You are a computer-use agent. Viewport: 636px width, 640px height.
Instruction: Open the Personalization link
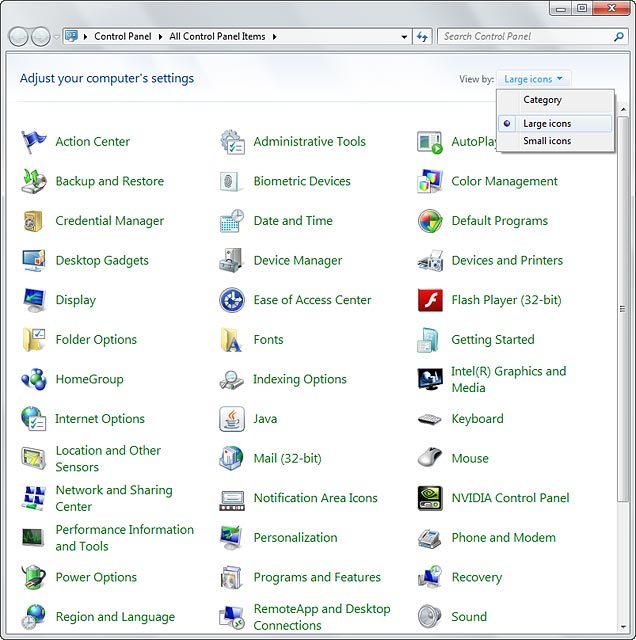point(296,538)
